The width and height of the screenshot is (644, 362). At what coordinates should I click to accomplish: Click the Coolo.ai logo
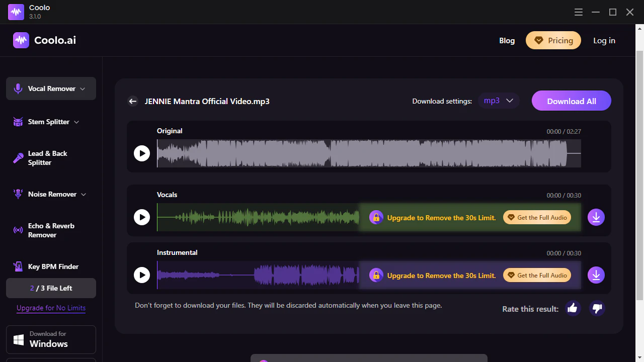pos(44,40)
